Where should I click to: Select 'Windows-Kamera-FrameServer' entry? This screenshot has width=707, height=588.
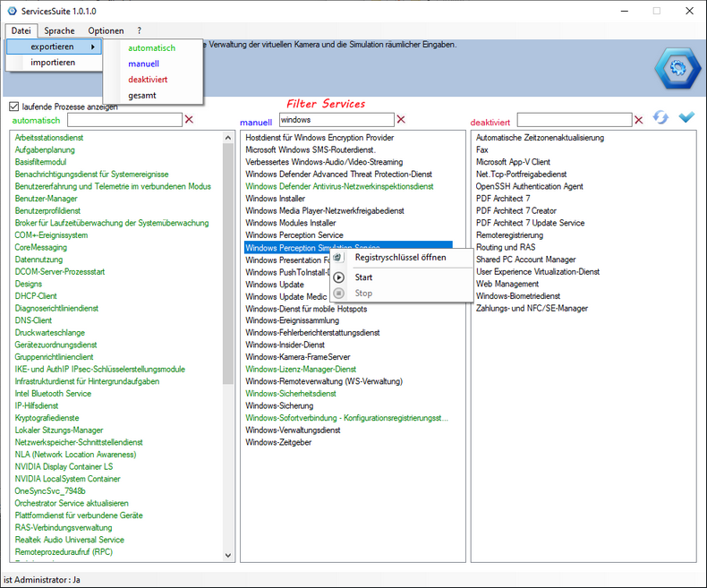point(298,357)
